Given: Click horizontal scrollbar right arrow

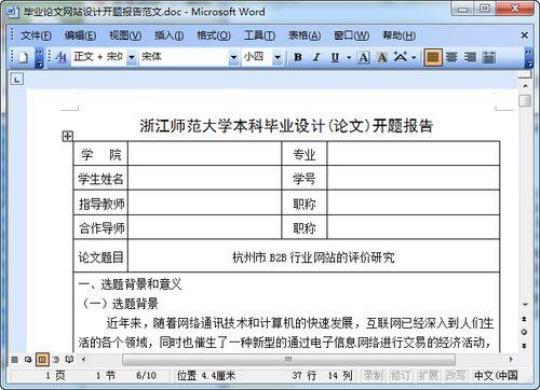Looking at the screenshot, I should (x=511, y=359).
